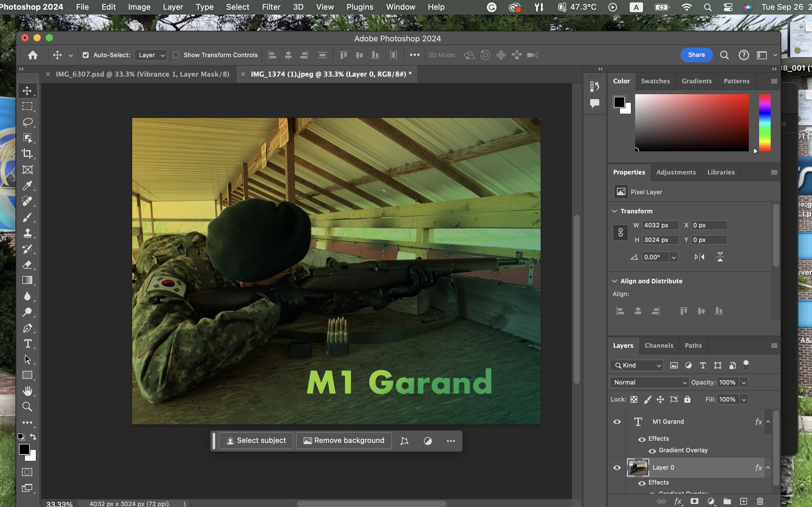This screenshot has width=812, height=507.
Task: Select the Crop tool
Action: pos(27,153)
